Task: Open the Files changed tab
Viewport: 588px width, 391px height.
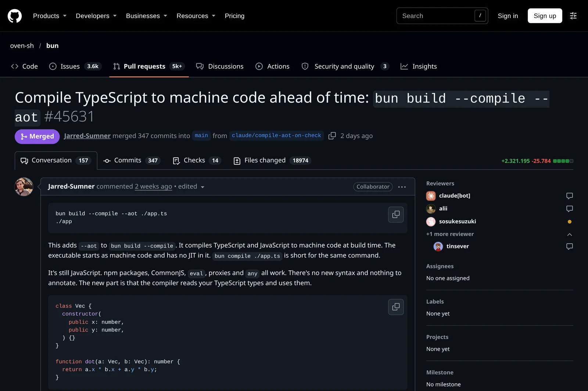Action: pyautogui.click(x=272, y=160)
